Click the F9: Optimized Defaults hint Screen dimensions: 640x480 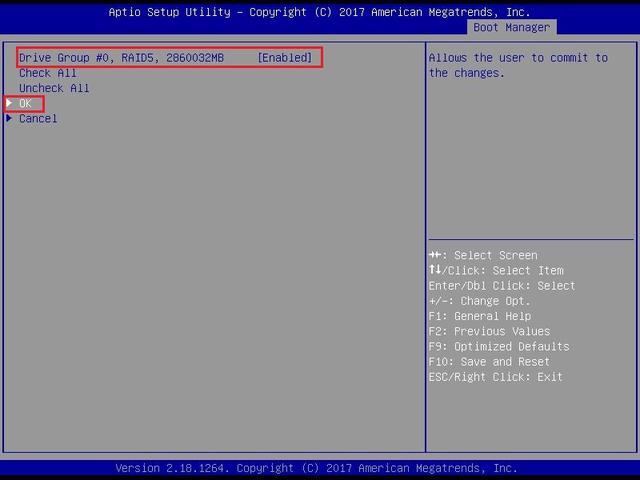(x=498, y=347)
